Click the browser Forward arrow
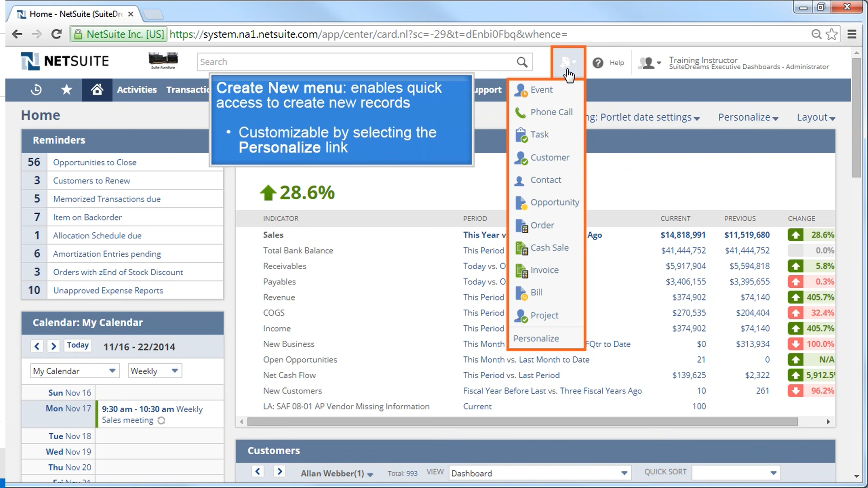 (x=37, y=34)
